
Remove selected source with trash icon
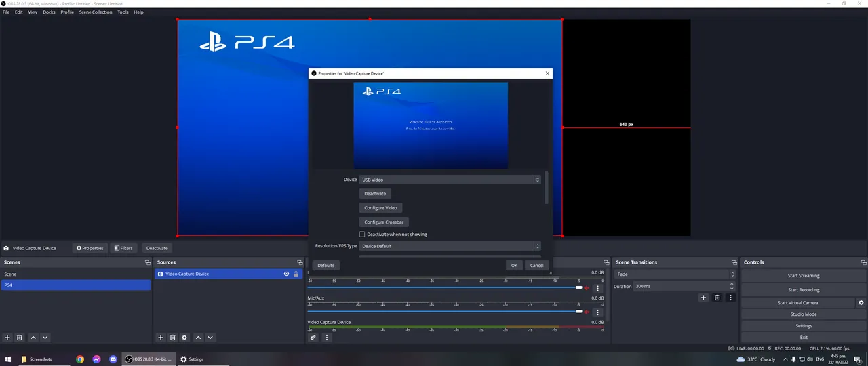(x=173, y=338)
